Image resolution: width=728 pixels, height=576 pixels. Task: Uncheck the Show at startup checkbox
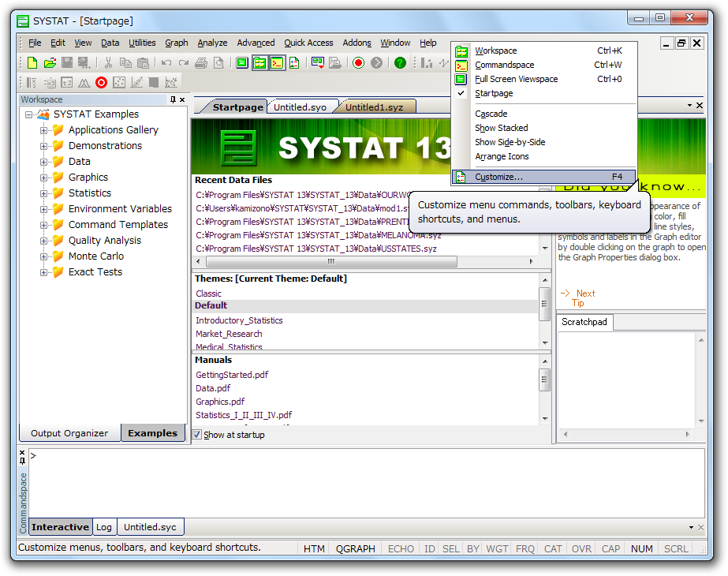(197, 435)
